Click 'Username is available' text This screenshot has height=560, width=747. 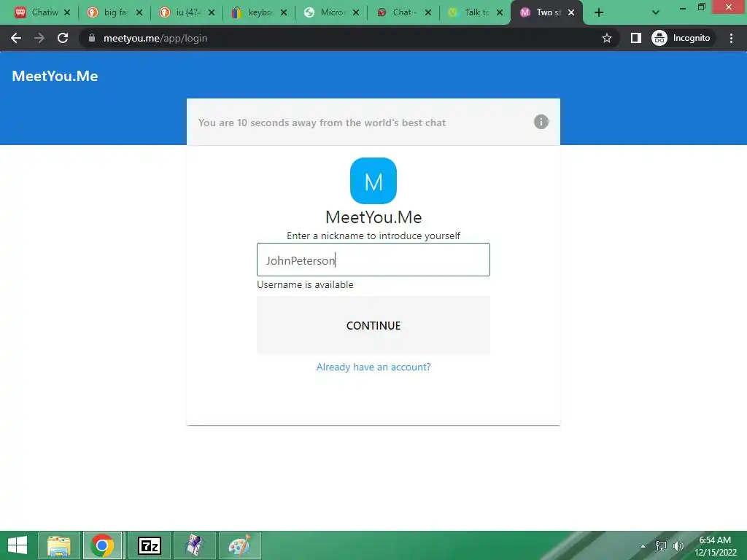click(x=305, y=285)
